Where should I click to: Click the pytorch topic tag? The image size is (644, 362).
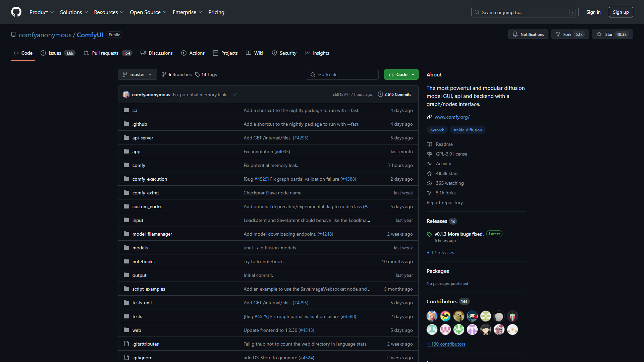pos(437,130)
